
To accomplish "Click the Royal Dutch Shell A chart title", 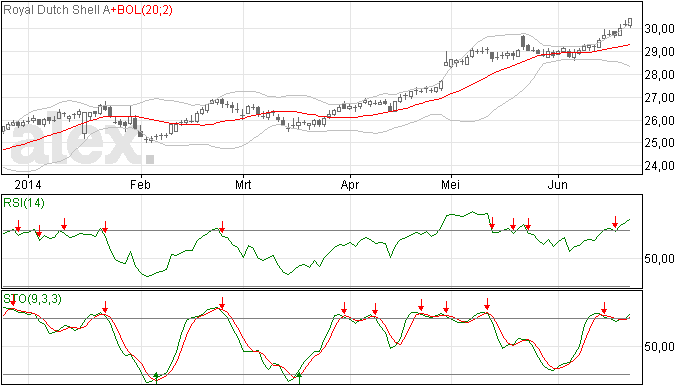I will coord(56,10).
